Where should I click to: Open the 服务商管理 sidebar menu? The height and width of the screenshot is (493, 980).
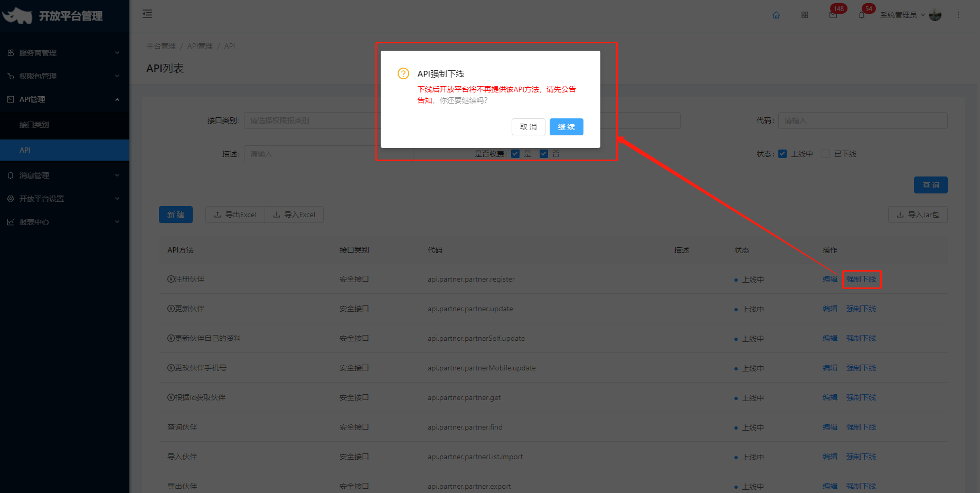64,53
